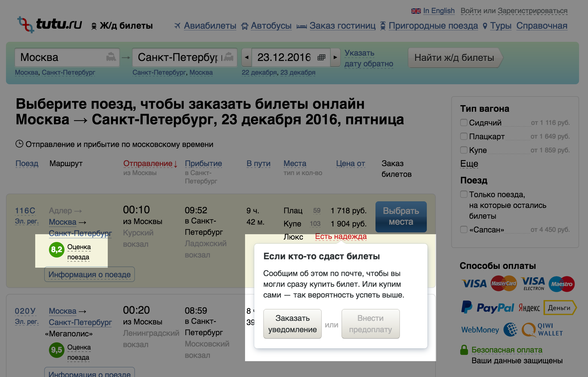Click the station icon in Москва field
Image resolution: width=588 pixels, height=377 pixels.
point(111,57)
